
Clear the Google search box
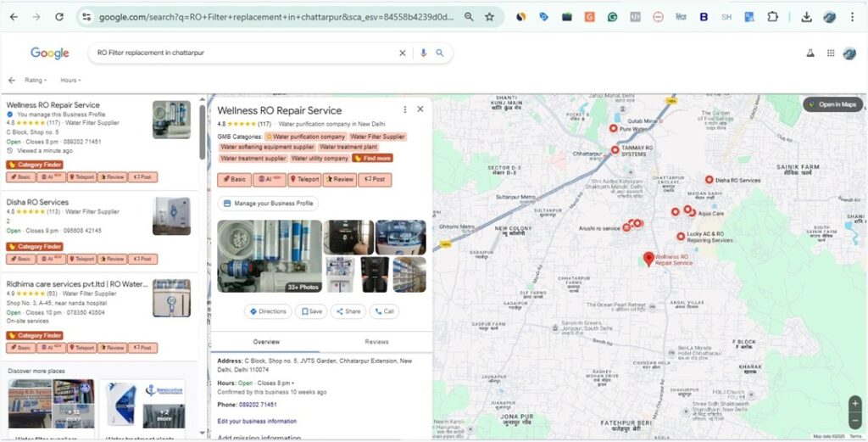(x=403, y=53)
